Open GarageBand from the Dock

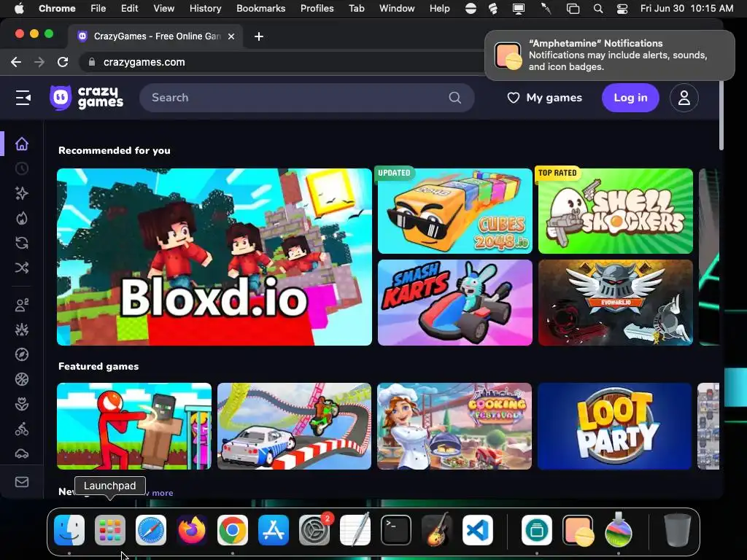tap(437, 529)
